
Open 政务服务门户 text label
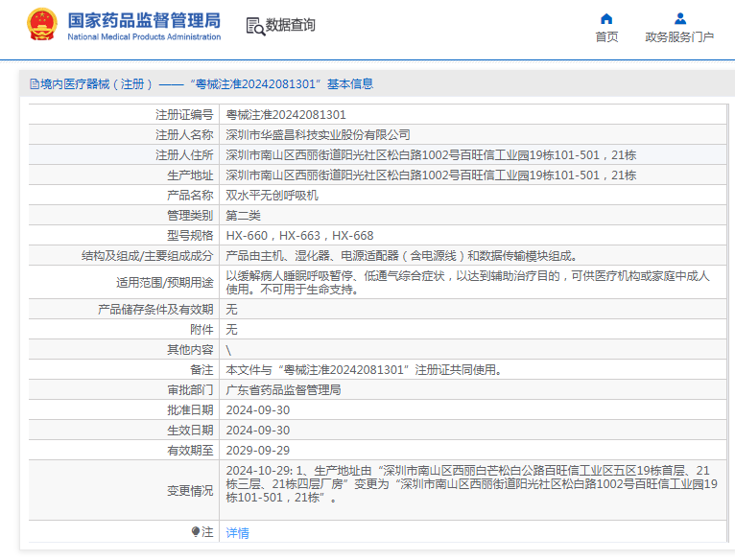click(679, 37)
